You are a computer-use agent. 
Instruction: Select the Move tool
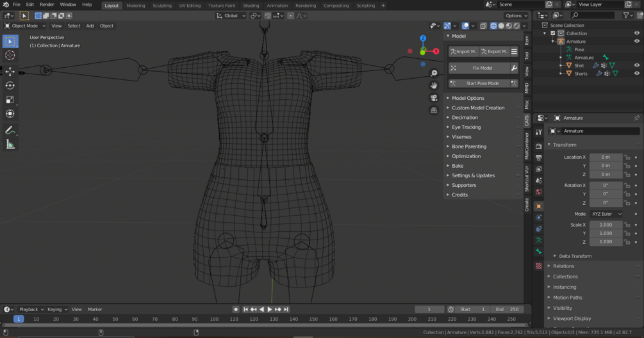click(10, 71)
